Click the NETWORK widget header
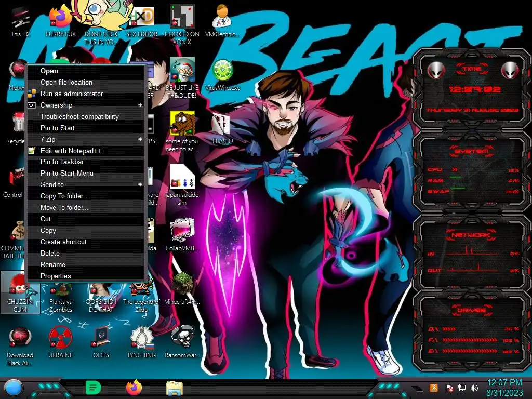 (472, 234)
